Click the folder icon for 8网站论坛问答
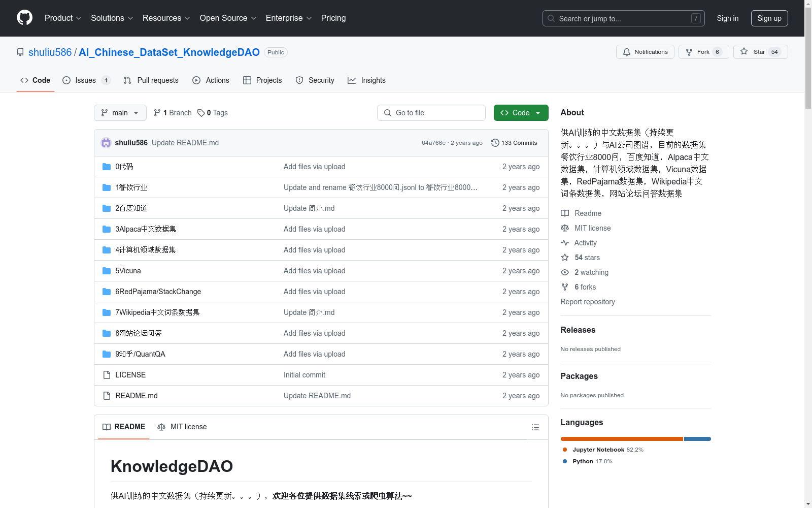Image resolution: width=812 pixels, height=508 pixels. pyautogui.click(x=107, y=333)
